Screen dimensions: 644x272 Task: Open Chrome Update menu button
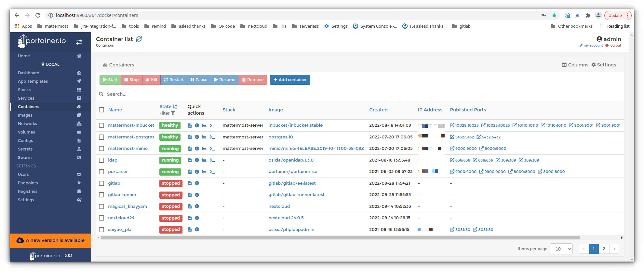click(618, 15)
